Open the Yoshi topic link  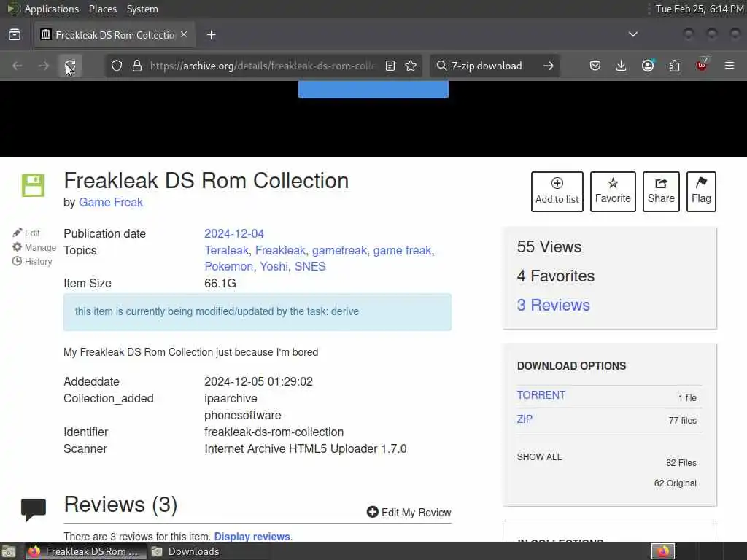274,266
